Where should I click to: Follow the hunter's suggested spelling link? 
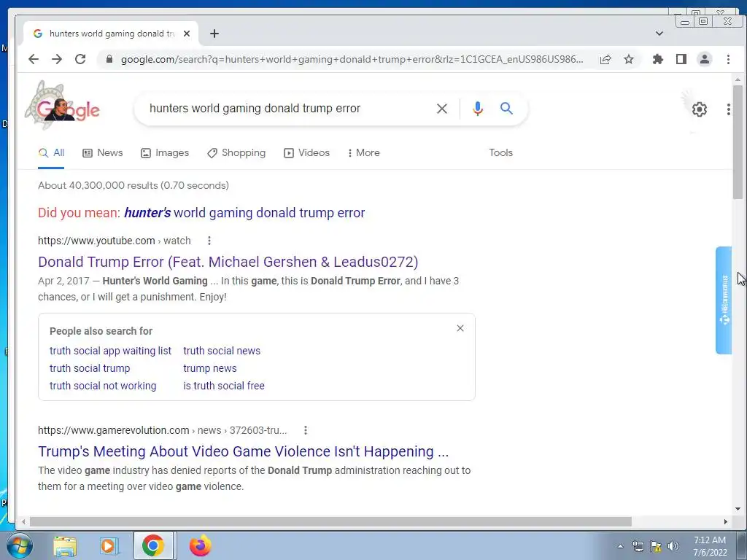(x=244, y=213)
